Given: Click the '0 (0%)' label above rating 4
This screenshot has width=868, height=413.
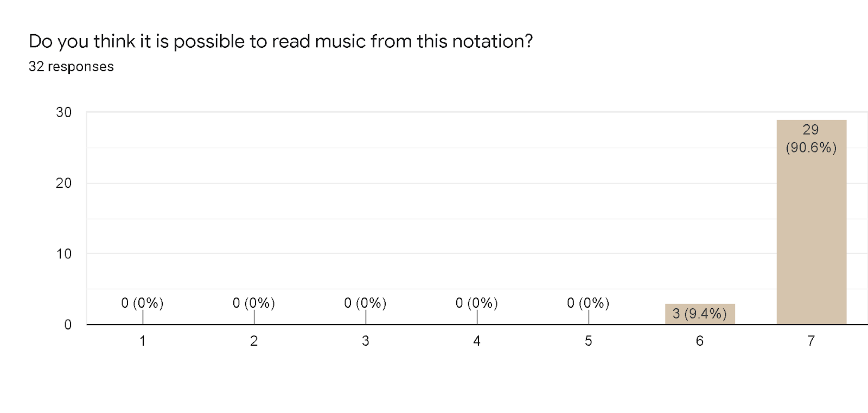Looking at the screenshot, I should tap(477, 303).
